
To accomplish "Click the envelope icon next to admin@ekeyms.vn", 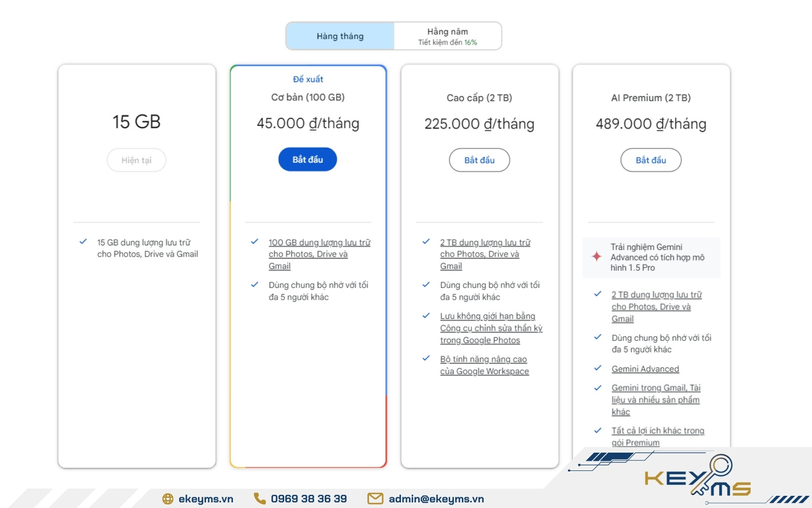I will [375, 499].
